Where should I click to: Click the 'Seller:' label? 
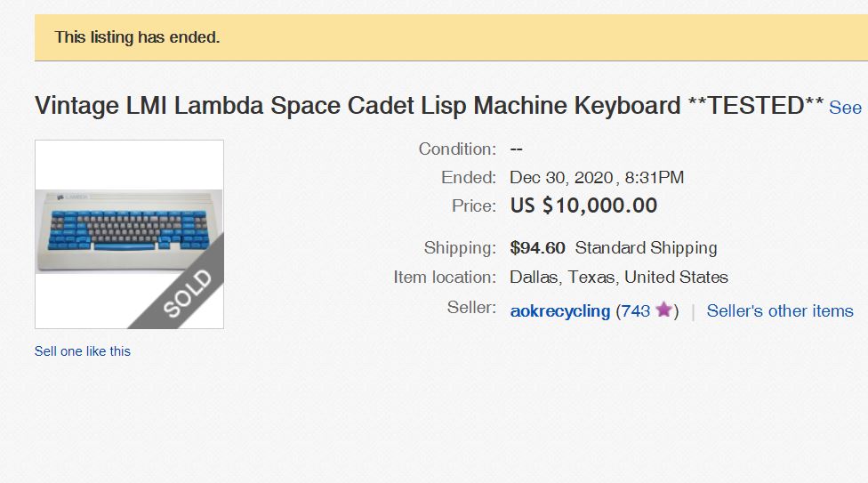pos(471,308)
